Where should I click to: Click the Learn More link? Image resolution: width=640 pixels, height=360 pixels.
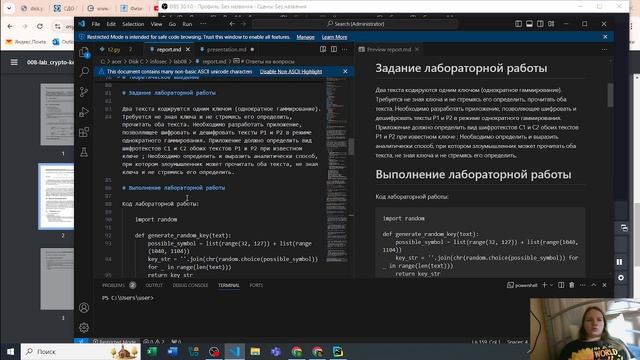coord(334,37)
